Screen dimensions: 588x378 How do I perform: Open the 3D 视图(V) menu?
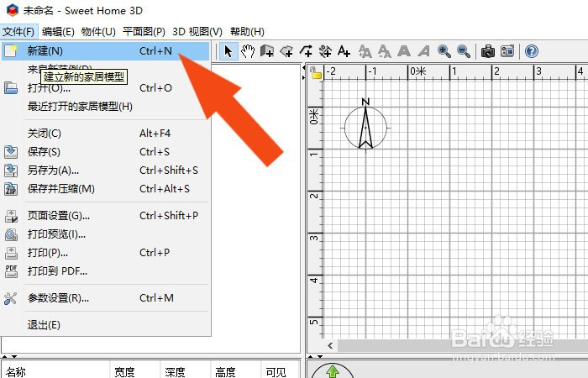197,32
